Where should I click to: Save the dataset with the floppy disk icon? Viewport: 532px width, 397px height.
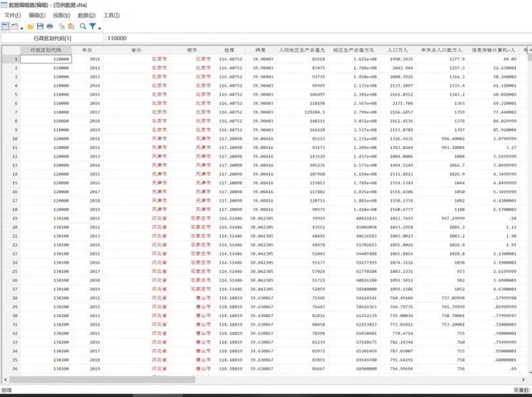41,26
